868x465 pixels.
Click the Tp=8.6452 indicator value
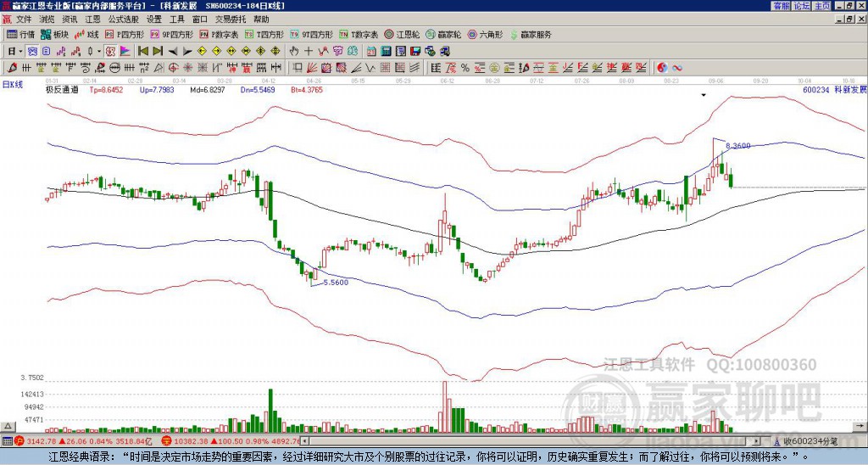point(106,89)
